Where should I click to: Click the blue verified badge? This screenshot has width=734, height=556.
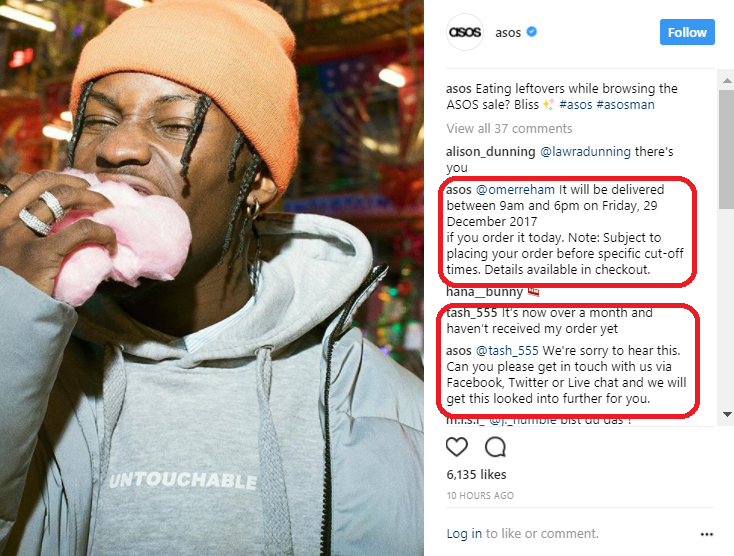[531, 32]
